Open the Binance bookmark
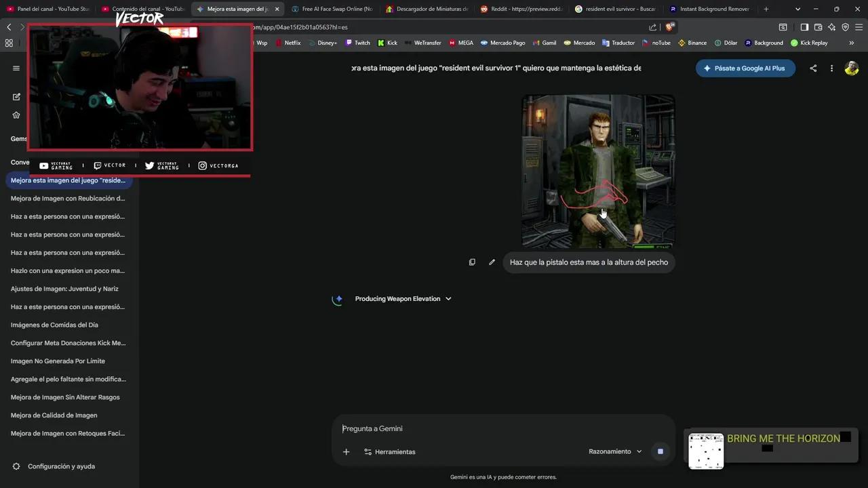The image size is (868, 488). point(692,43)
